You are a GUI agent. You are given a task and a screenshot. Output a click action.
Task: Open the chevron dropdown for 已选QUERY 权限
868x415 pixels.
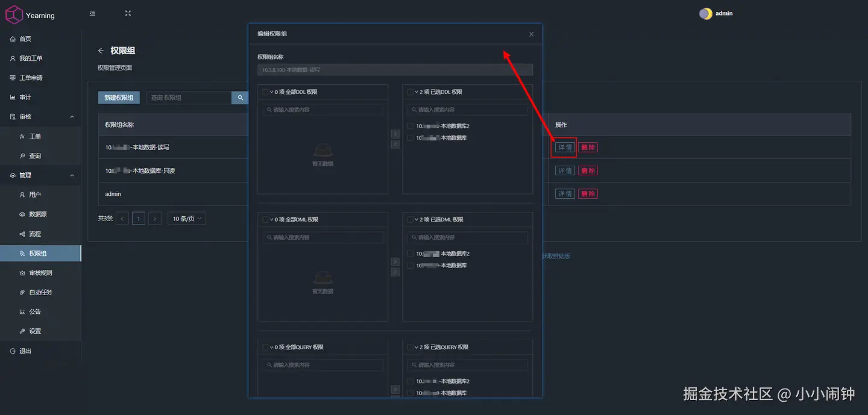click(417, 348)
